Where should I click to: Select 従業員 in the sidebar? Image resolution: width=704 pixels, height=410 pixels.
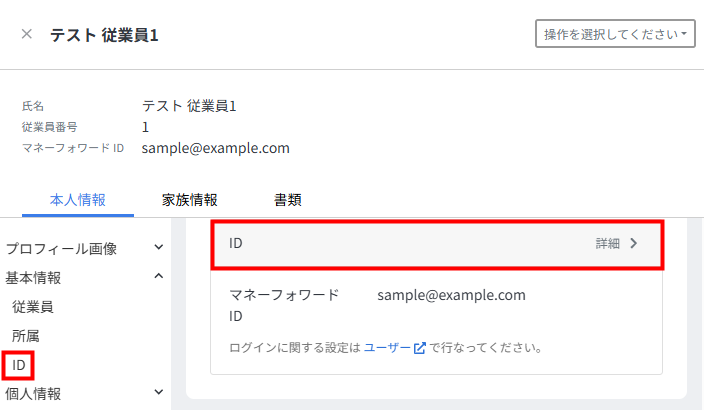click(x=32, y=306)
